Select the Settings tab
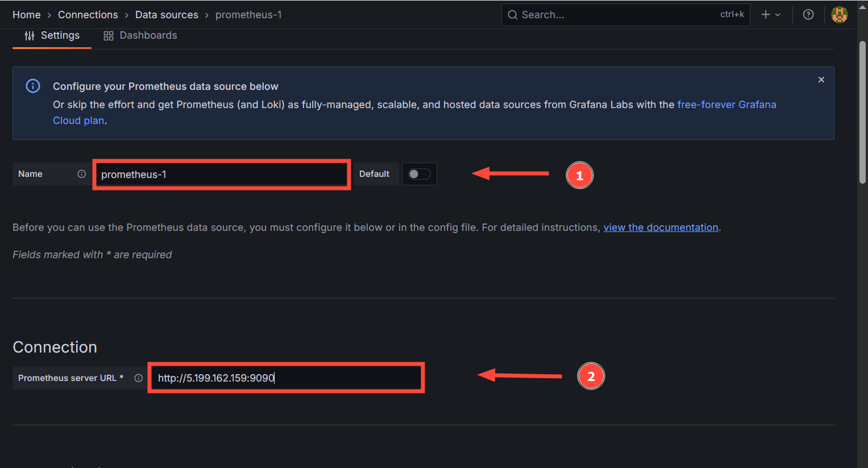 tap(60, 35)
